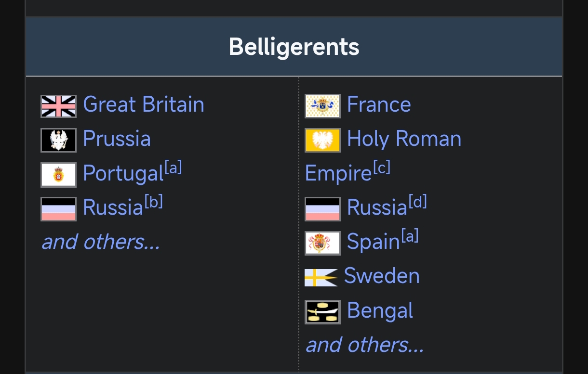This screenshot has width=588, height=374.
Task: Click the Spain flag icon
Action: pyautogui.click(x=322, y=243)
